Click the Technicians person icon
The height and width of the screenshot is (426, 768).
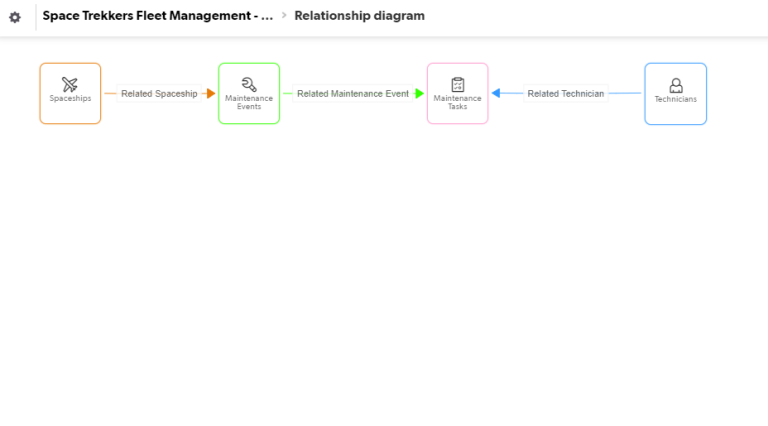coord(676,85)
